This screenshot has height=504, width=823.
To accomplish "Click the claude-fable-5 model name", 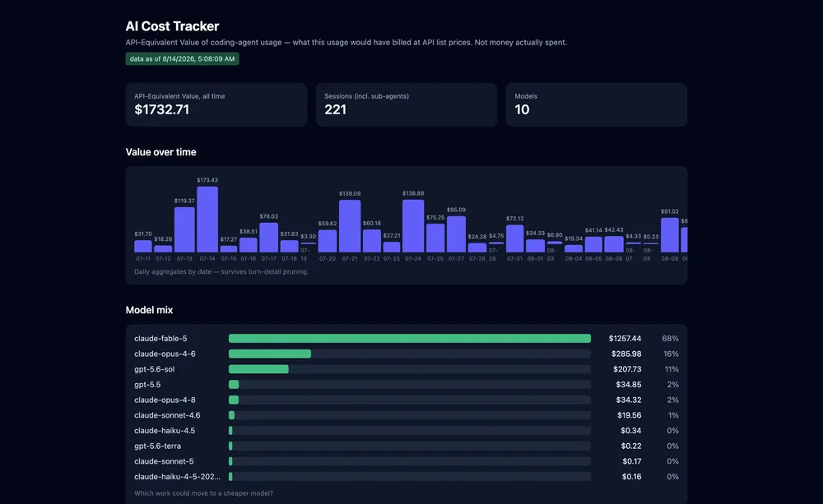I will (x=160, y=339).
